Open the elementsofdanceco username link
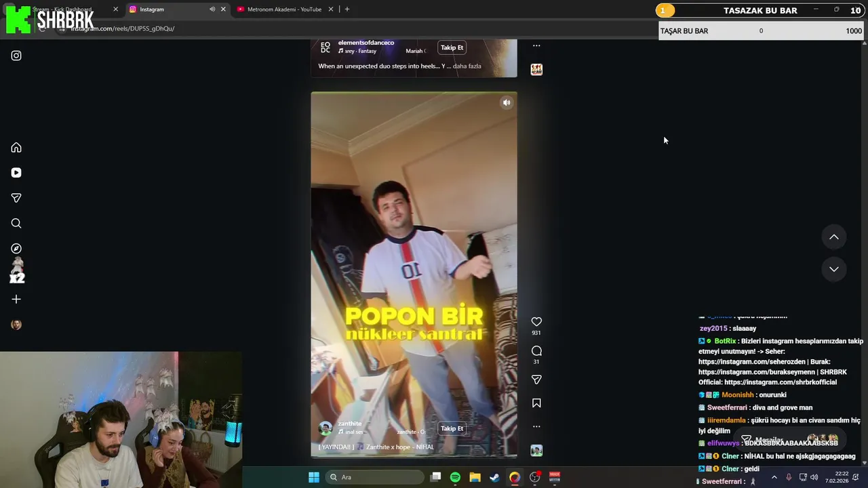The image size is (868, 488). pyautogui.click(x=366, y=43)
